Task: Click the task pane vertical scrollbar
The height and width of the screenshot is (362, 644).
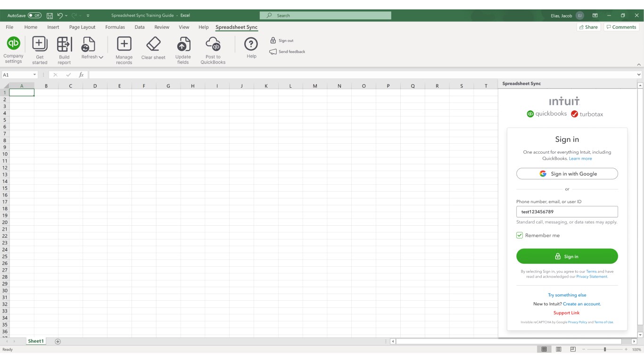Action: tap(640, 206)
